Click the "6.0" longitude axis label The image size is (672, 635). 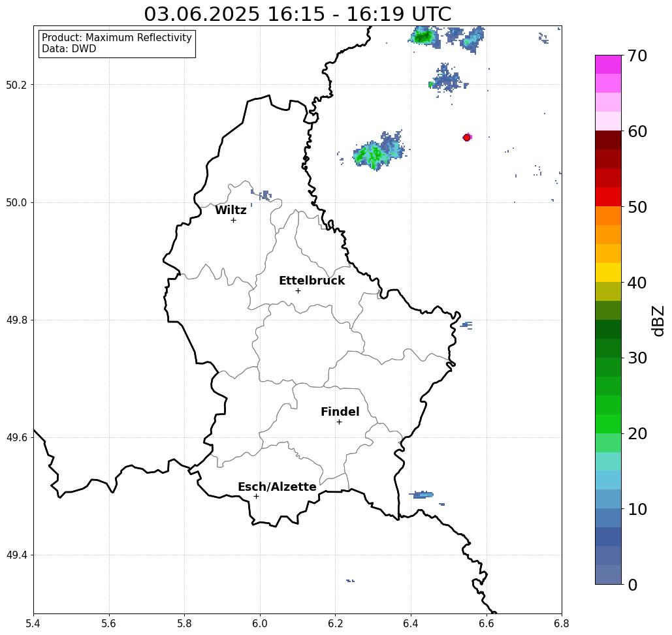pyautogui.click(x=260, y=623)
